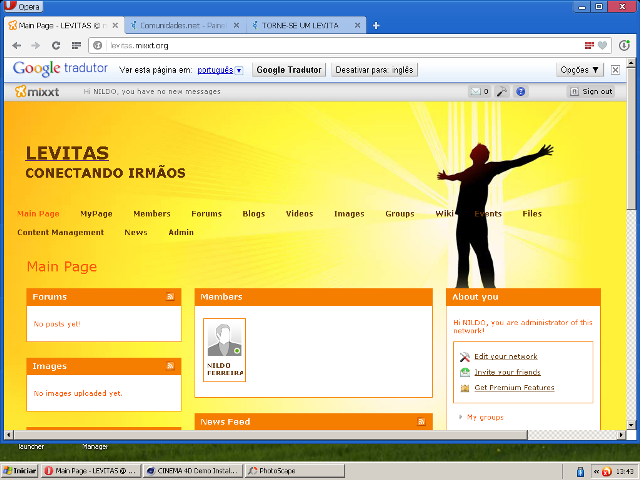The width and height of the screenshot is (640, 480).
Task: Reload the current page
Action: 56,45
